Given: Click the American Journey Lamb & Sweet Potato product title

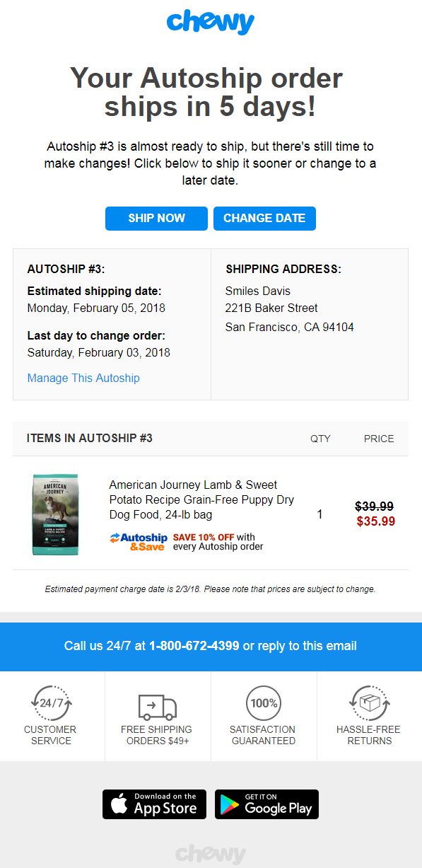Looking at the screenshot, I should pyautogui.click(x=201, y=499).
